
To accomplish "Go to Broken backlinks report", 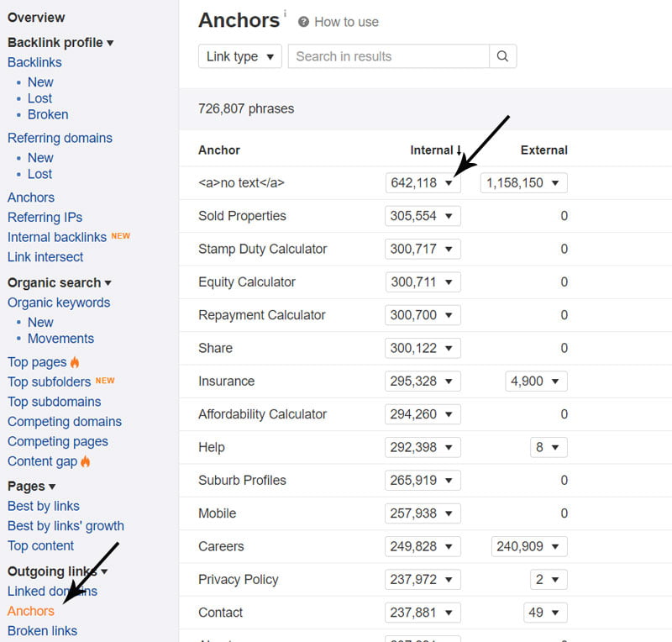I will click(x=48, y=114).
